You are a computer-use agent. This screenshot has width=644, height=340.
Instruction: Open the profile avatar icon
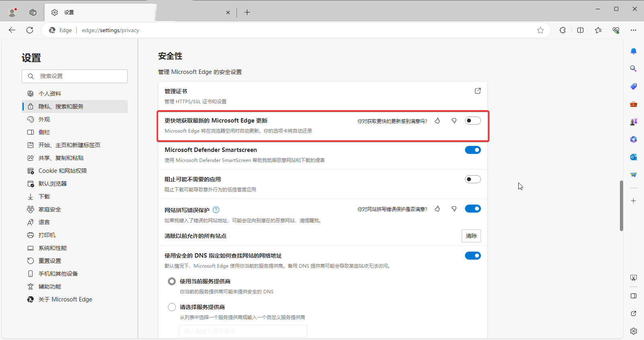coord(12,12)
